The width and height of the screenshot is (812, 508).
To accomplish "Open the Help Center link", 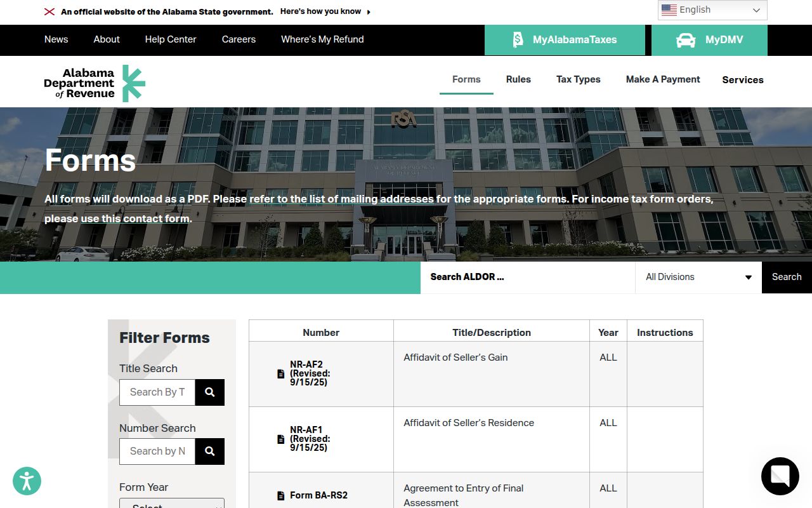I will click(171, 39).
